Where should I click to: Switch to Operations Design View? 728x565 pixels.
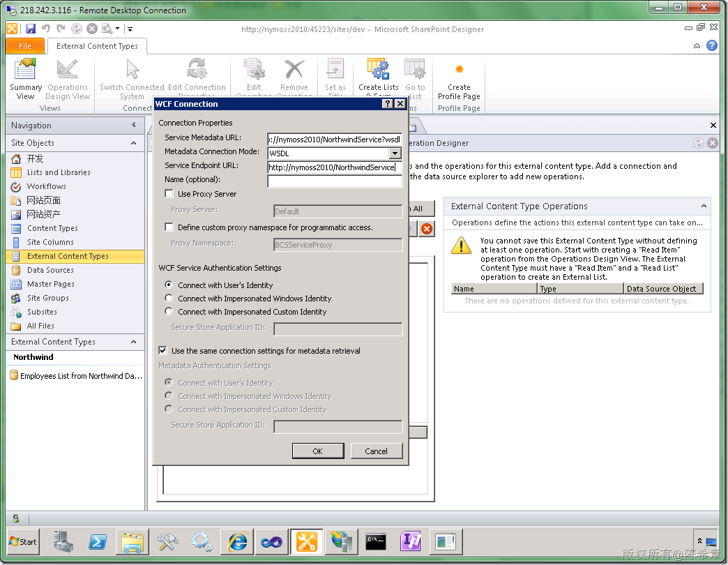click(x=68, y=79)
